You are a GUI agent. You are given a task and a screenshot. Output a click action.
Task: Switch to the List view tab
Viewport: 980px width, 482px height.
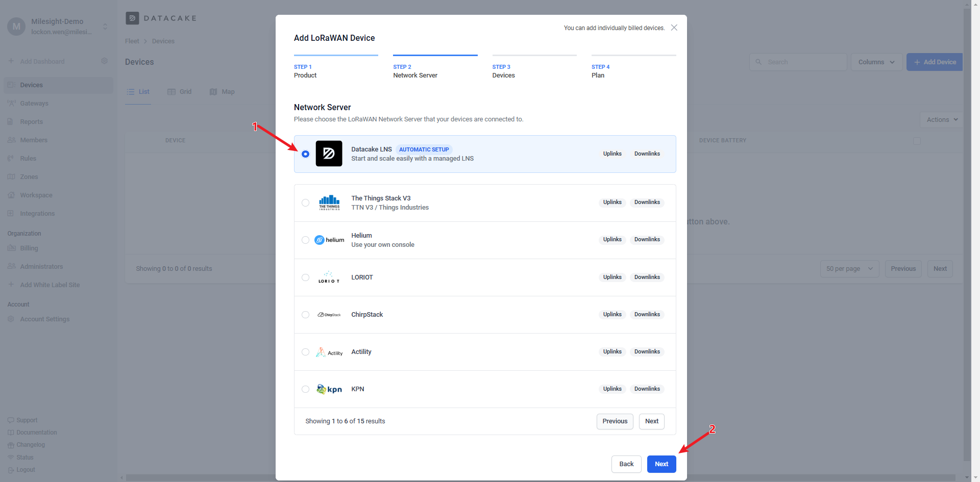coord(138,92)
